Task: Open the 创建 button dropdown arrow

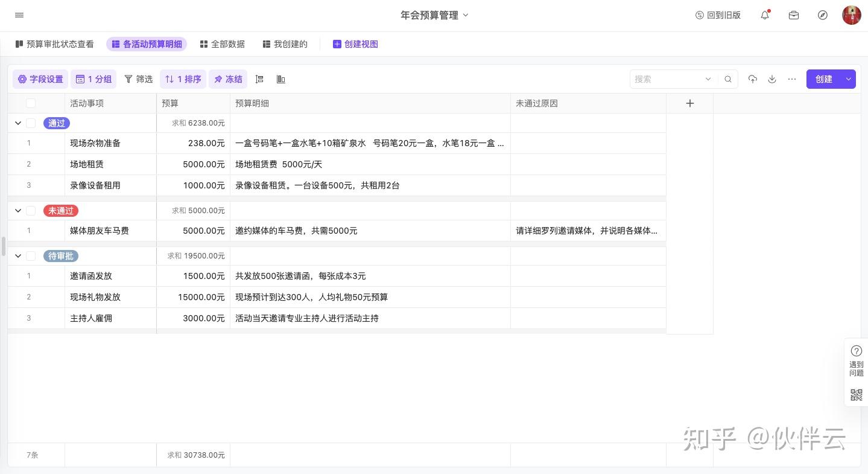Action: click(849, 79)
